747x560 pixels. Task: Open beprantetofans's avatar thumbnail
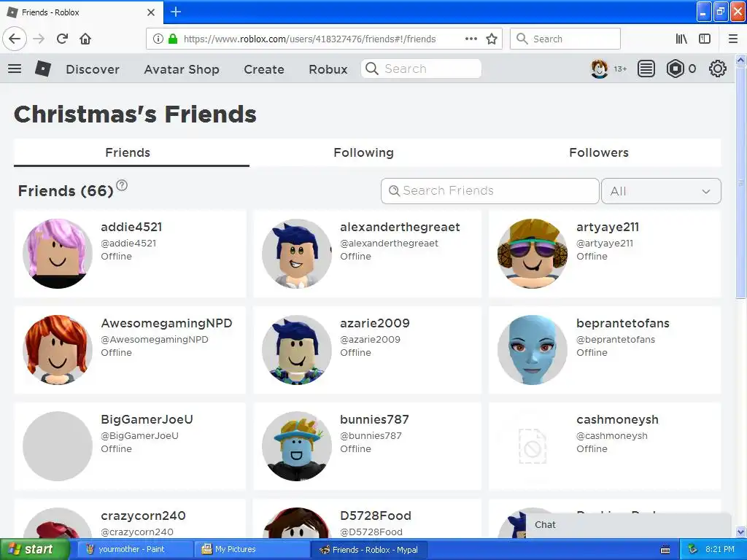tap(533, 349)
